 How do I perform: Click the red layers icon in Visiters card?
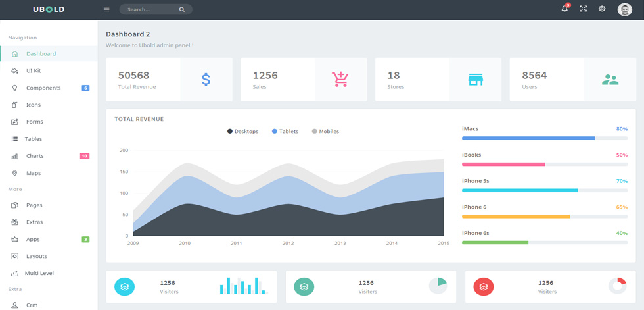(x=484, y=286)
